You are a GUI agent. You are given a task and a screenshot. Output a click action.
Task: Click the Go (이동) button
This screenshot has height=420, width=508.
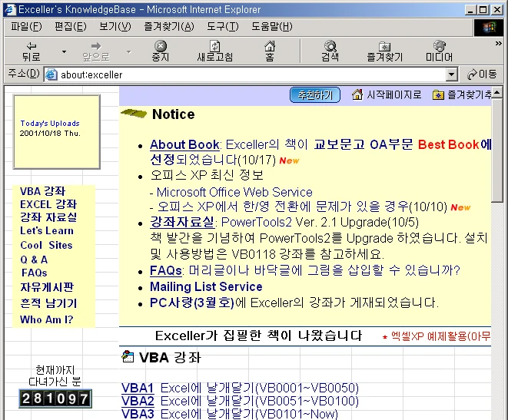482,74
